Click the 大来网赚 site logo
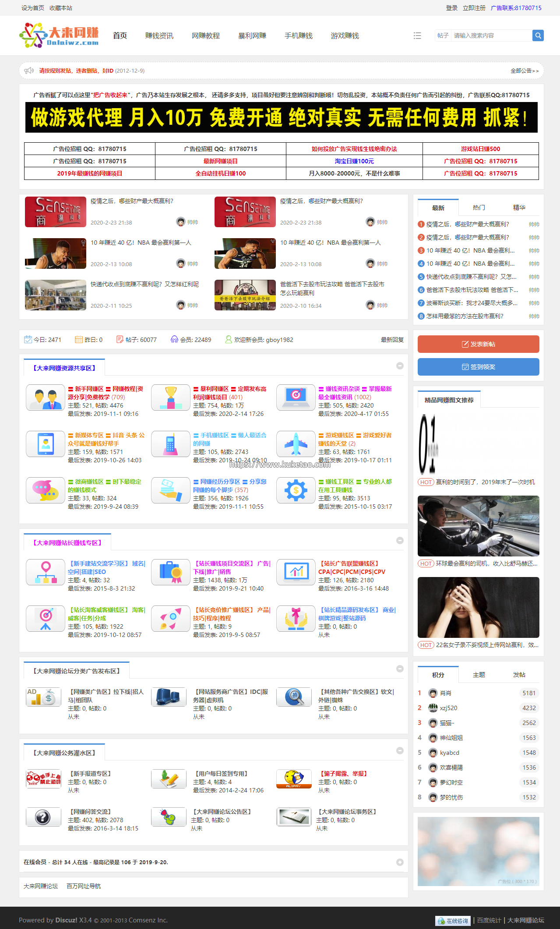Screen dimensions: 560x929 click(x=59, y=35)
